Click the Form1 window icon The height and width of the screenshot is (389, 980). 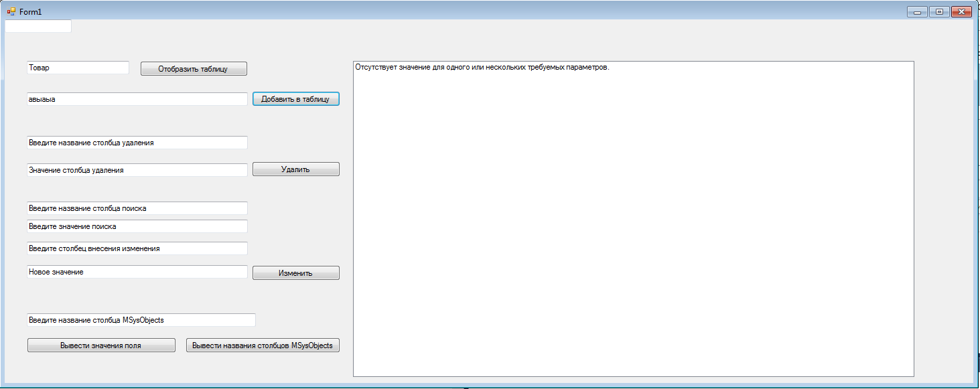point(11,12)
